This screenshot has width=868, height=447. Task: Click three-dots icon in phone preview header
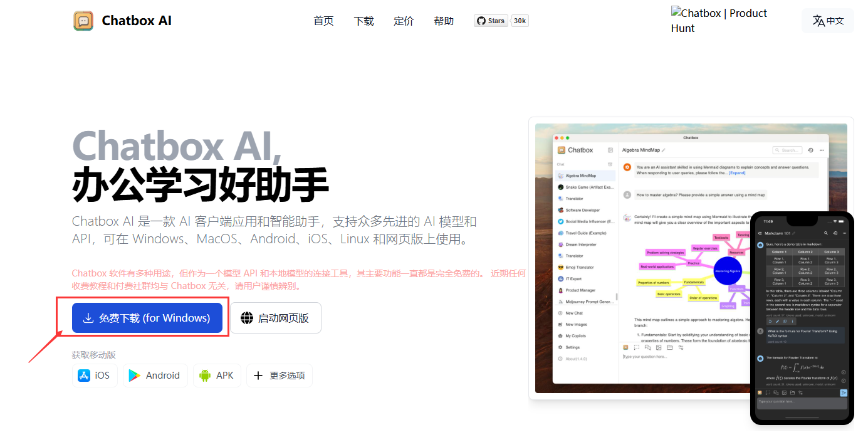tap(844, 233)
